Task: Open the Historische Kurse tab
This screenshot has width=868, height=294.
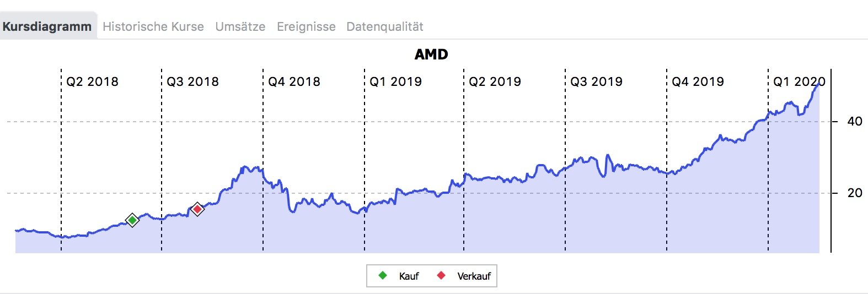Action: coord(153,26)
